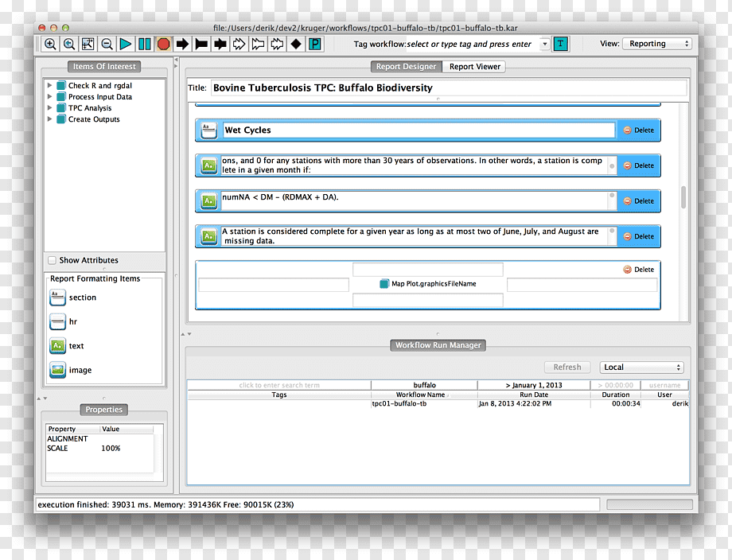Click the outlined right-arrow multiport icon
Screen dimensions: 732x560
239,45
